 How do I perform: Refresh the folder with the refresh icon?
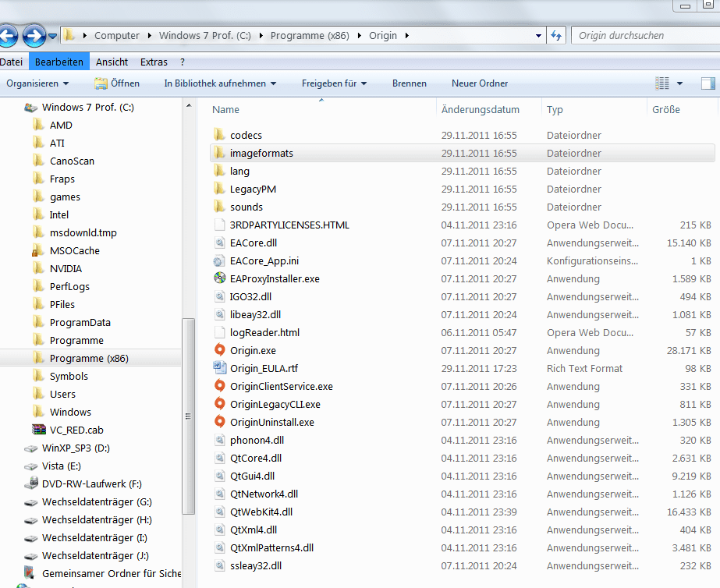pyautogui.click(x=556, y=35)
